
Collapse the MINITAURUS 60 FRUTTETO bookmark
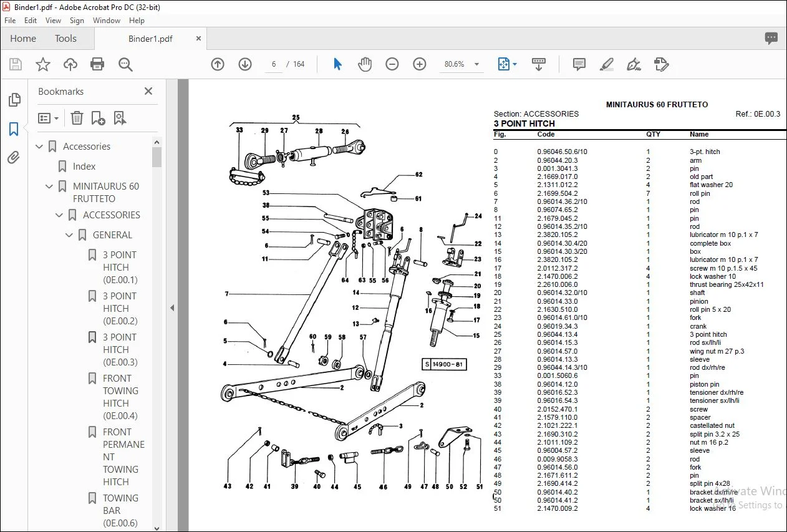49,186
